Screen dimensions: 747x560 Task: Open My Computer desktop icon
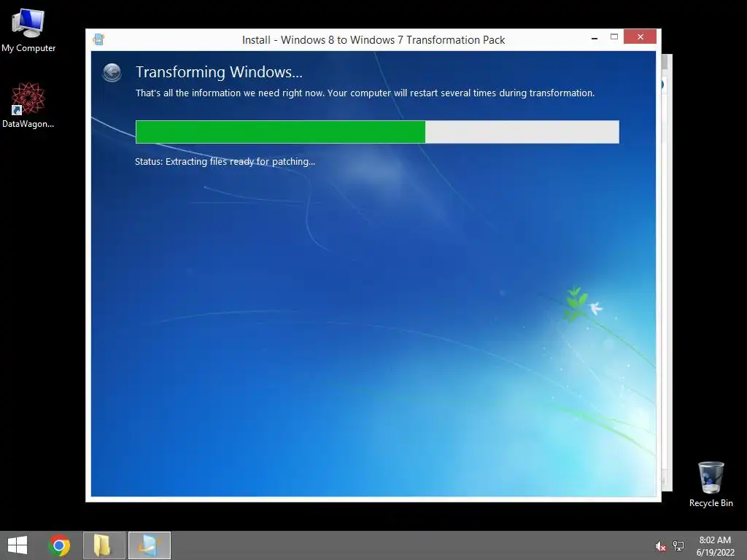[x=28, y=31]
